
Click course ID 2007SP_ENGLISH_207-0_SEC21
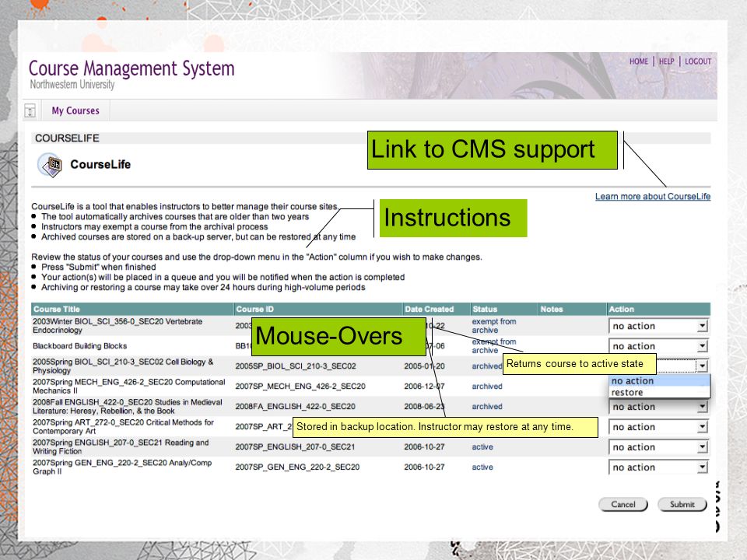pos(295,446)
